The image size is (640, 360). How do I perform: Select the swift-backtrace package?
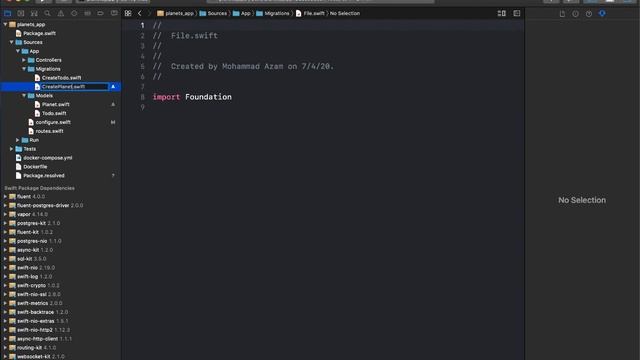click(x=35, y=312)
